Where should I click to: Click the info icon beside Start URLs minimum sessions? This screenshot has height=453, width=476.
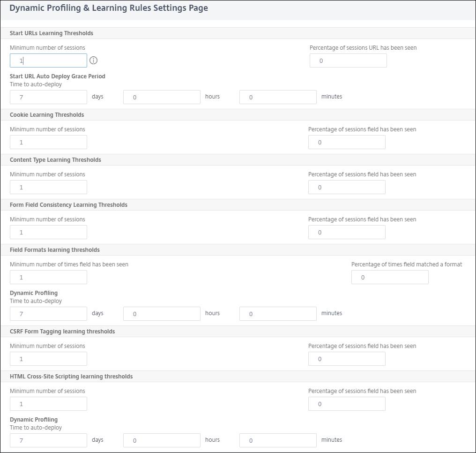click(93, 60)
